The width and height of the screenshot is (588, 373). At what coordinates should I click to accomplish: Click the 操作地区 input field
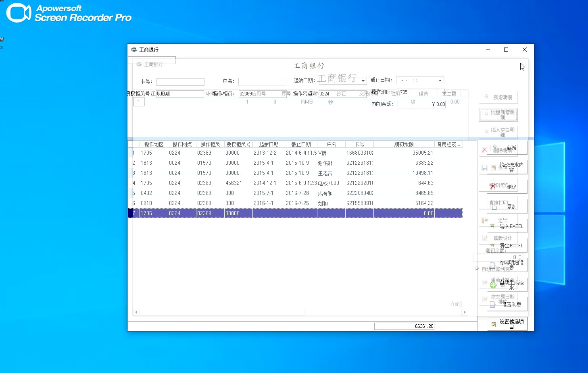coord(421,92)
